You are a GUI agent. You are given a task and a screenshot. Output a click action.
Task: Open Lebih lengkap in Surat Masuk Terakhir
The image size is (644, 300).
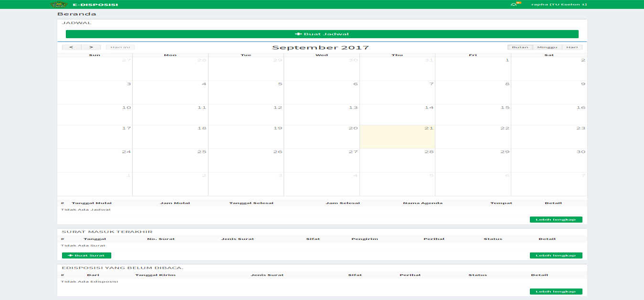(556, 256)
